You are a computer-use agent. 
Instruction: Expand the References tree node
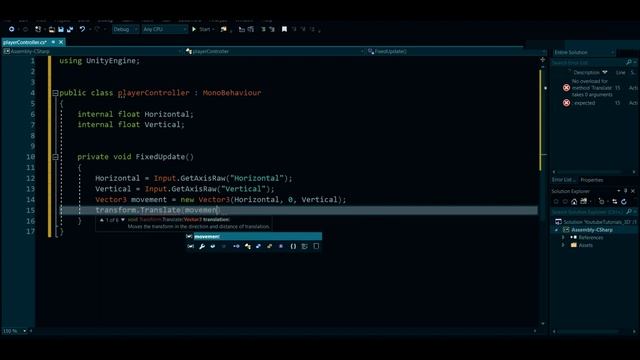pos(563,238)
